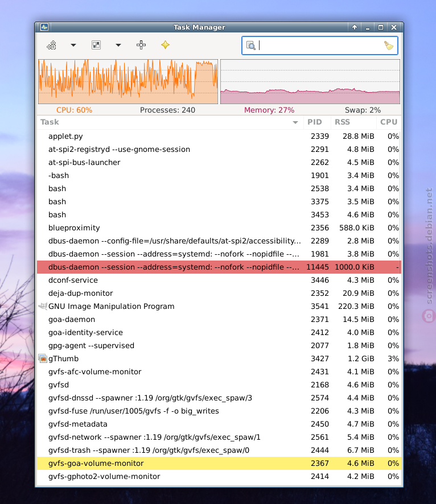Click the magnifier icon in the search field
The image size is (436, 504).
click(x=251, y=46)
